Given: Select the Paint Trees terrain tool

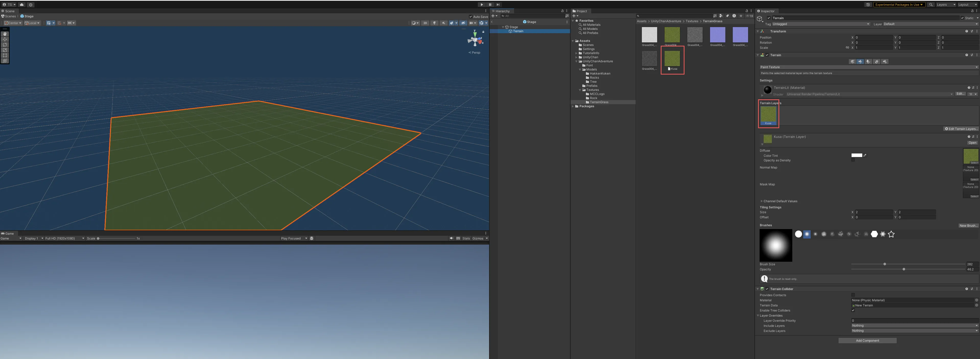Looking at the screenshot, I should (x=869, y=62).
